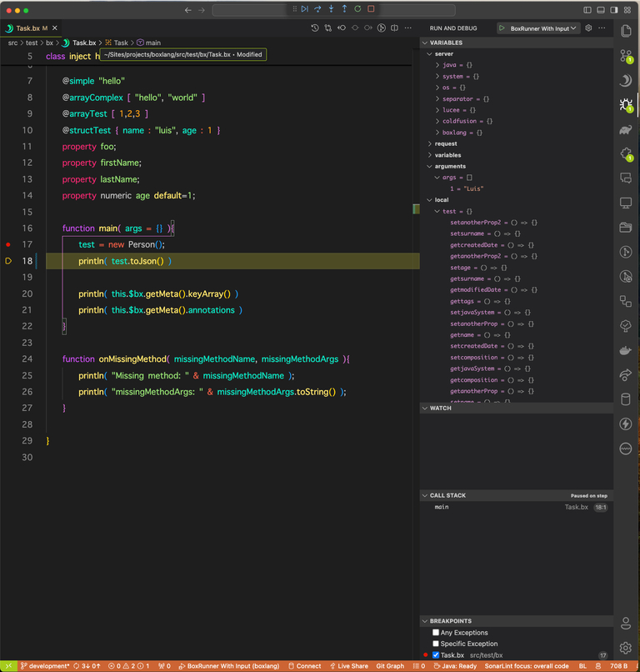640x672 pixels.
Task: Click Live Share in the status bar
Action: point(348,666)
